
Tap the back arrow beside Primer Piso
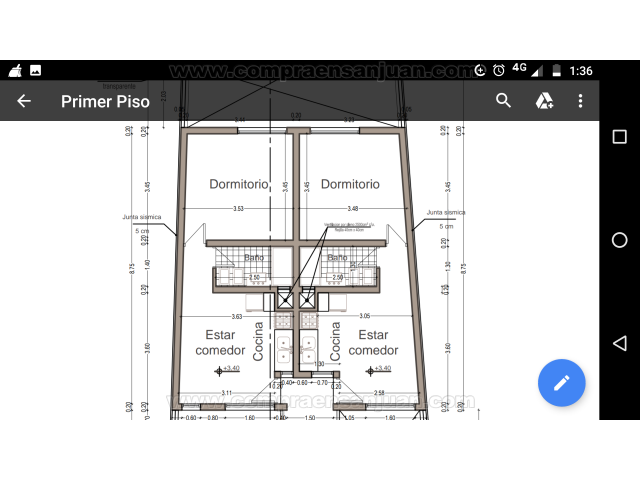tap(24, 101)
